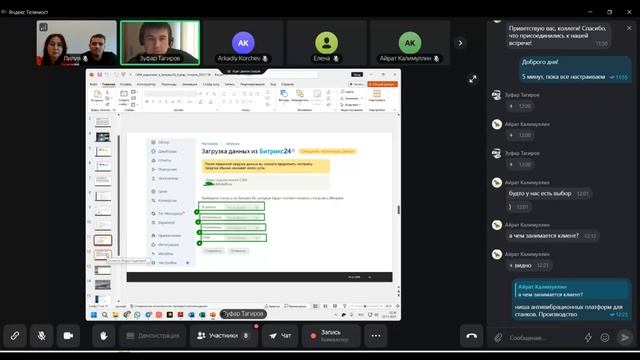The width and height of the screenshot is (640, 360).
Task: Raise hand in the call toolbar
Action: point(104,336)
